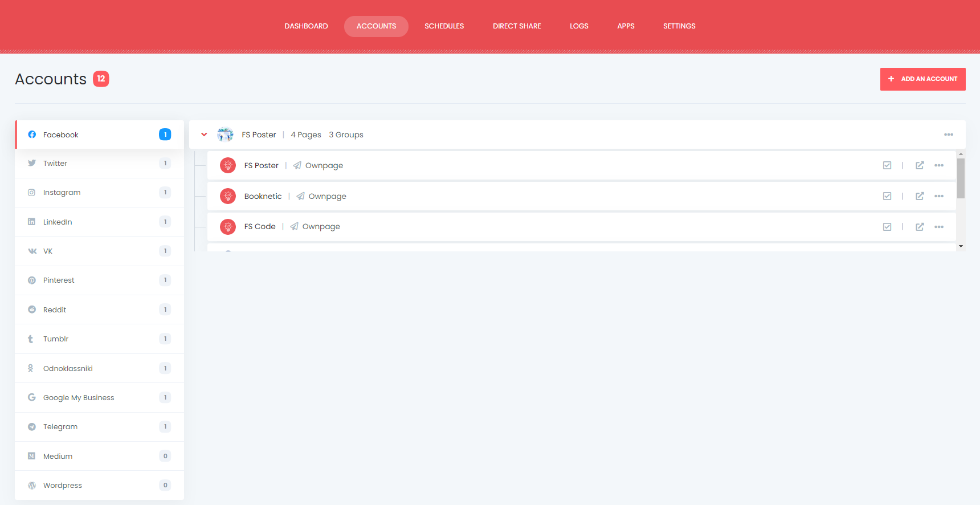Click the 'Accounts' page heading

click(x=51, y=79)
